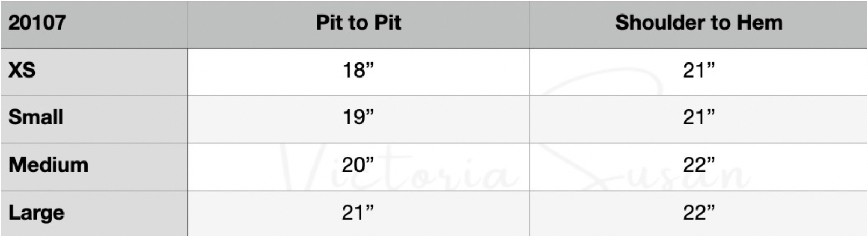Click the 20107 header cell
The width and height of the screenshot is (868, 238).
point(37,23)
